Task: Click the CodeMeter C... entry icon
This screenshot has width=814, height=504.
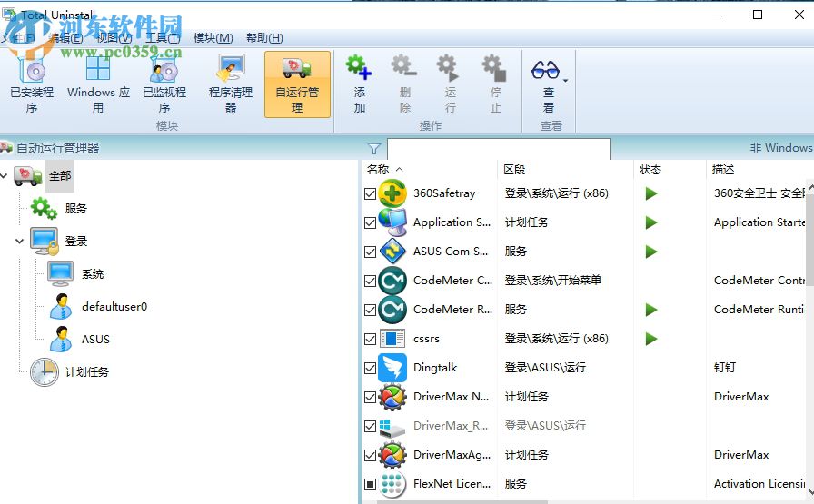Action: 392,281
